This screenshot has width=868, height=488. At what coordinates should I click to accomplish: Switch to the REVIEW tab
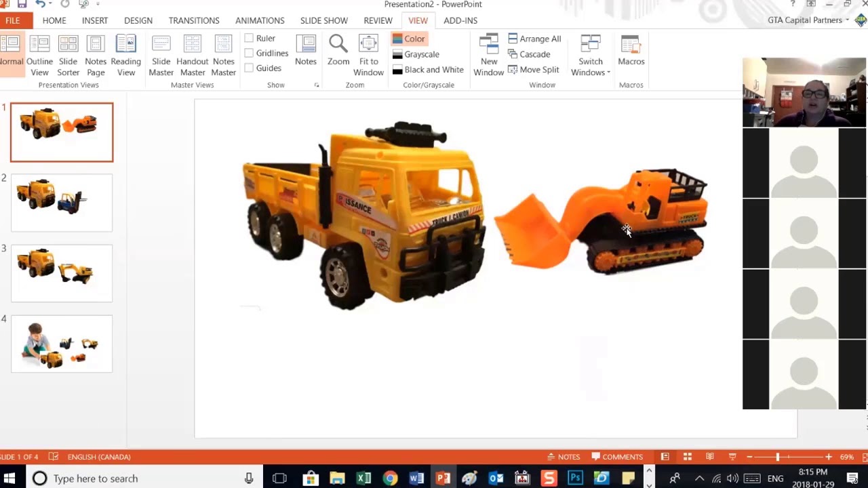pyautogui.click(x=378, y=21)
